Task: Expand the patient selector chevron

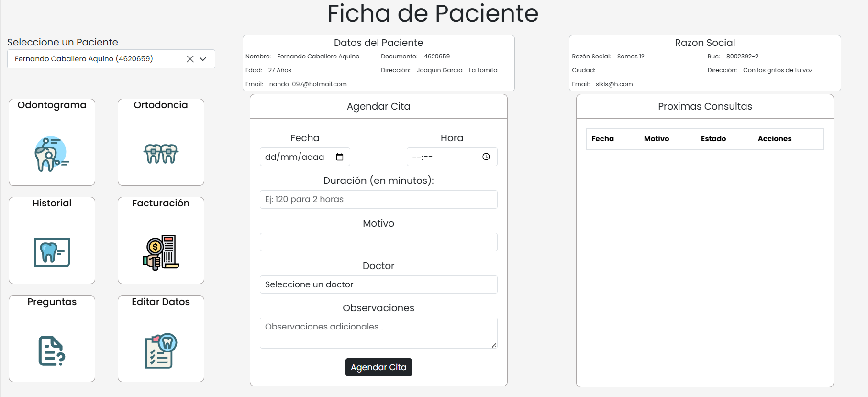Action: coord(203,59)
